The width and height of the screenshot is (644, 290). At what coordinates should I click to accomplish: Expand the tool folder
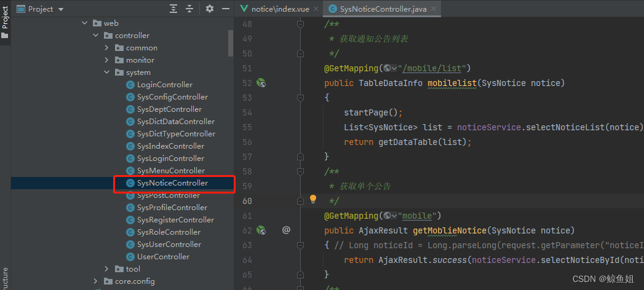[106, 269]
